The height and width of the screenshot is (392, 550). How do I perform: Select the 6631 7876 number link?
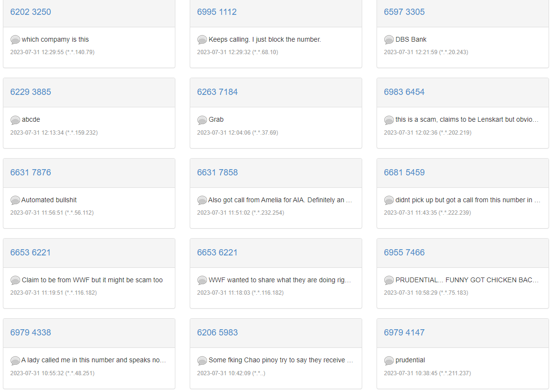click(31, 173)
